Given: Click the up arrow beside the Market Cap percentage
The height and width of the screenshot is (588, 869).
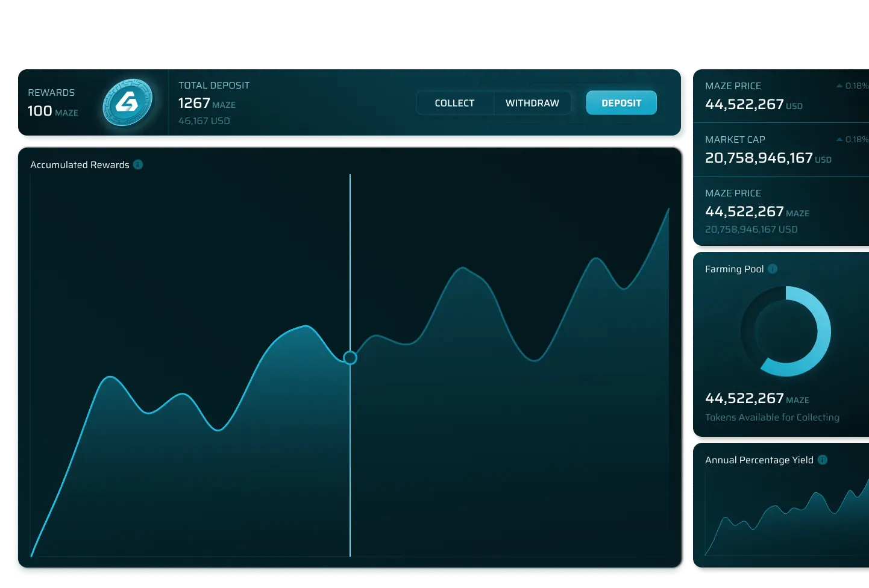Looking at the screenshot, I should 839,140.
